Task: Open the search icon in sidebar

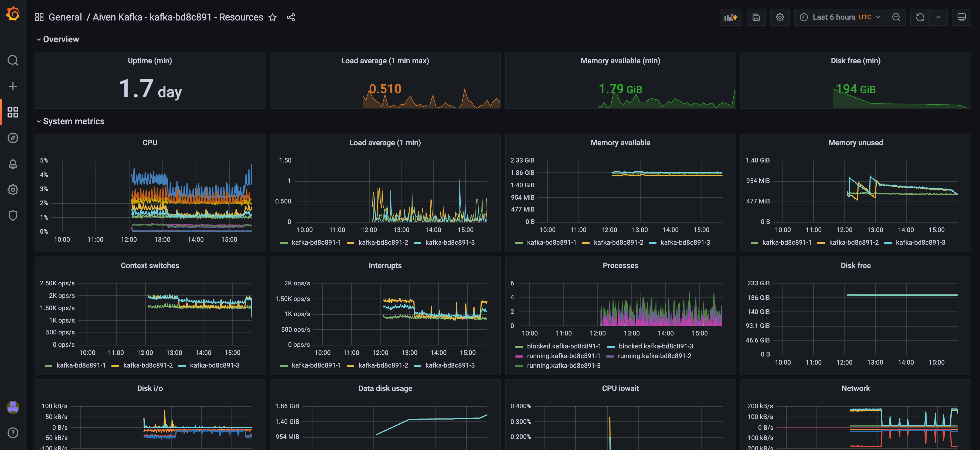Action: click(13, 60)
